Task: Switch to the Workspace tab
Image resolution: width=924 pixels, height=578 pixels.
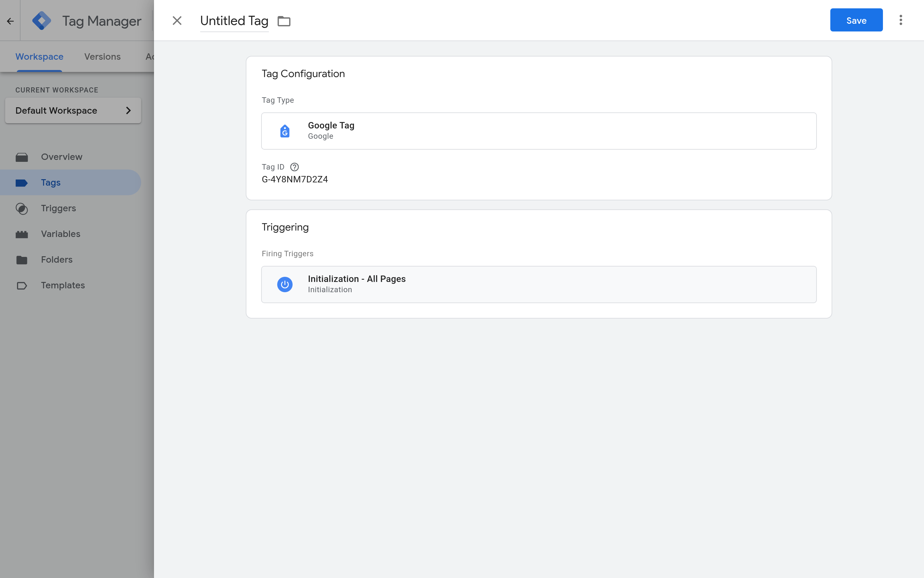Action: pos(39,57)
